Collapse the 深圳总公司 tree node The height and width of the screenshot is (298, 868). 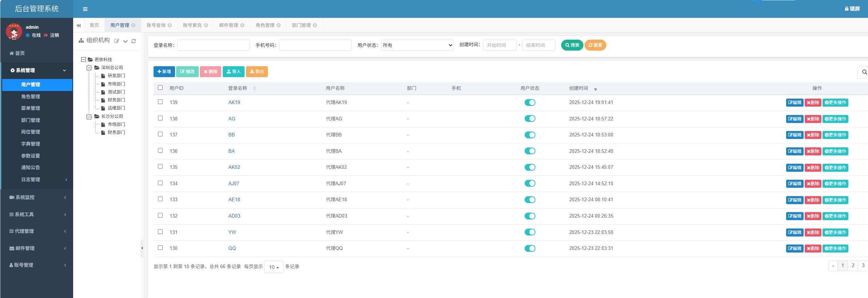coord(89,68)
